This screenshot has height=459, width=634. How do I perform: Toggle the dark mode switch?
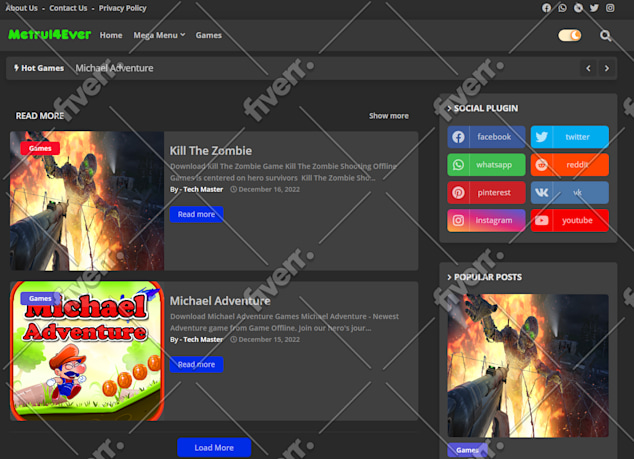click(x=570, y=36)
